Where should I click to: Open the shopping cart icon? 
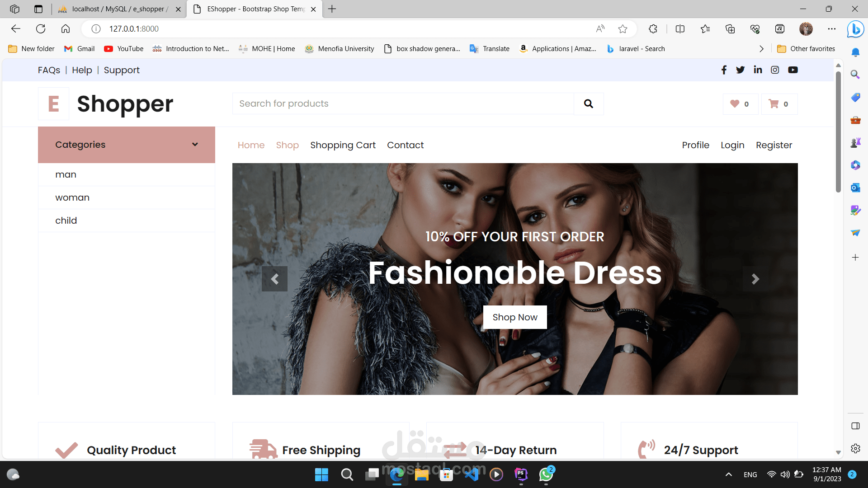(774, 103)
